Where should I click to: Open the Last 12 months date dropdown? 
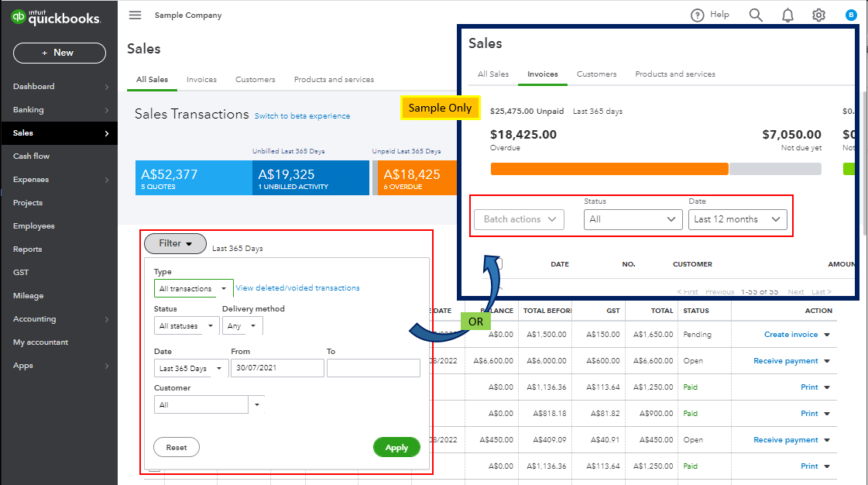(x=737, y=219)
